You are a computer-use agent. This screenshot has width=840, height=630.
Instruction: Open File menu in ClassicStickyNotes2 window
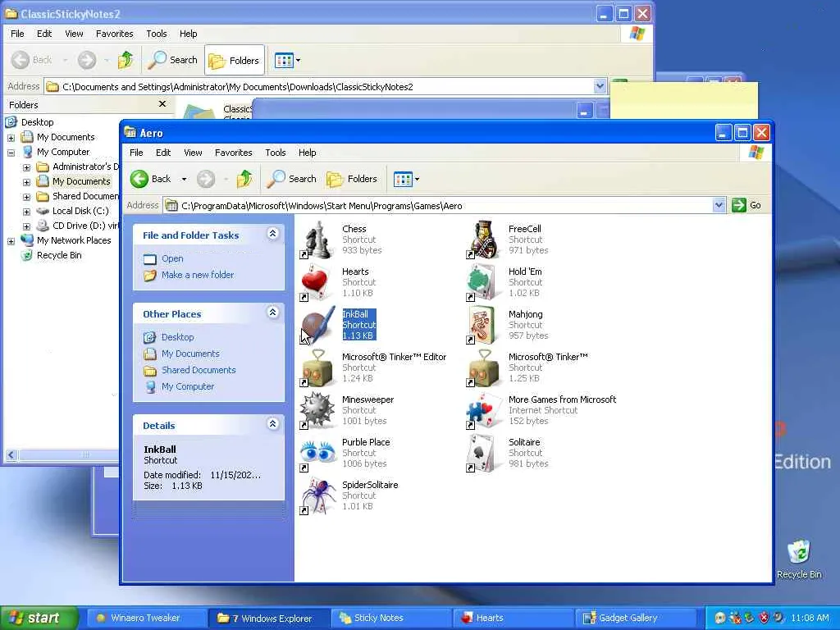coord(18,34)
